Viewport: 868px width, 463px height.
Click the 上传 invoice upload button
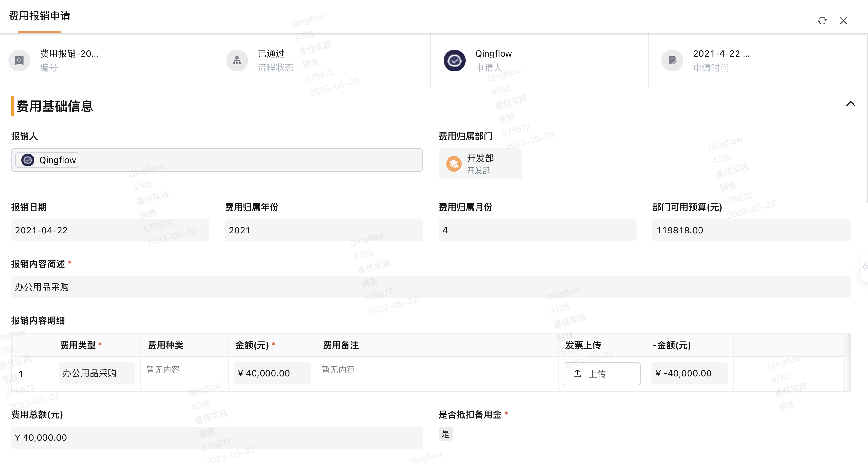602,373
